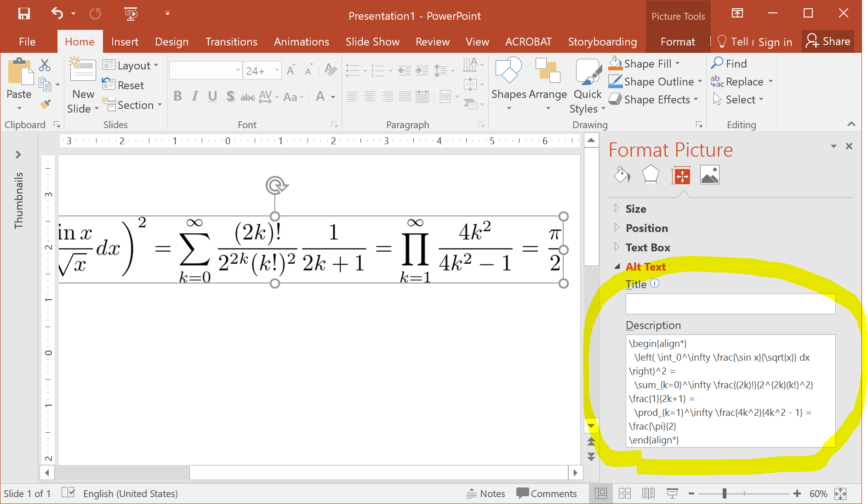The image size is (868, 504).
Task: Open Fill & Line tab in Format Picture
Action: tap(622, 175)
